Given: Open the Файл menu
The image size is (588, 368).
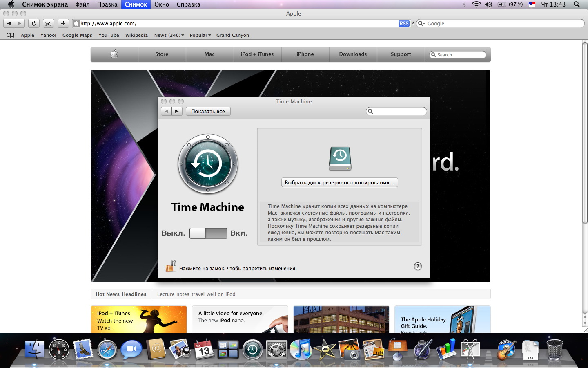Looking at the screenshot, I should pos(82,4).
